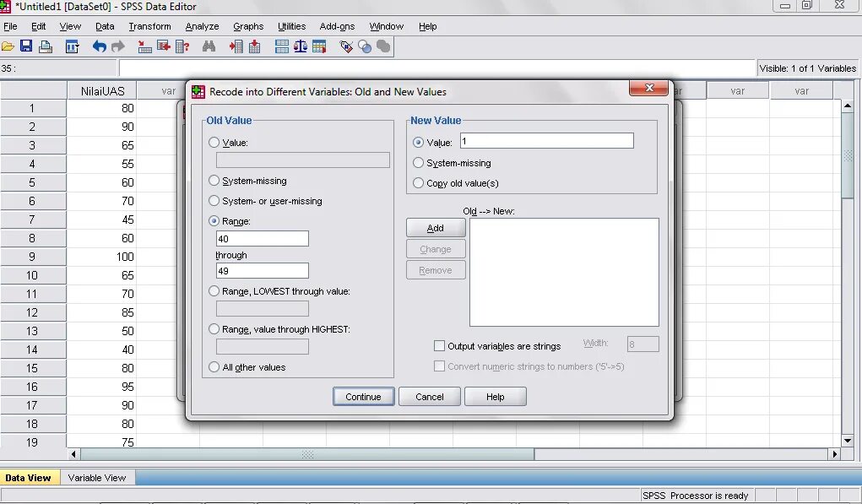
Task: Click the Weight Cases scales icon
Action: 301,47
